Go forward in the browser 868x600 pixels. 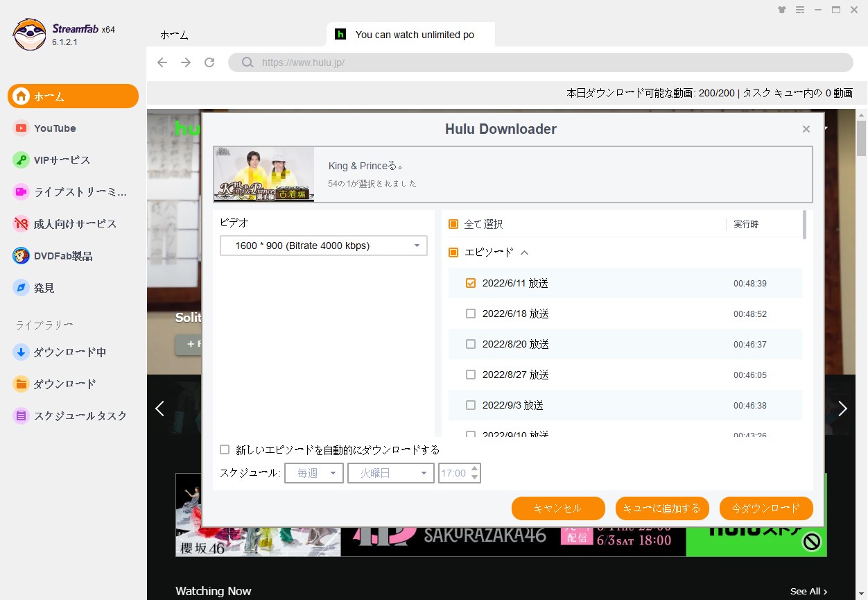click(186, 62)
